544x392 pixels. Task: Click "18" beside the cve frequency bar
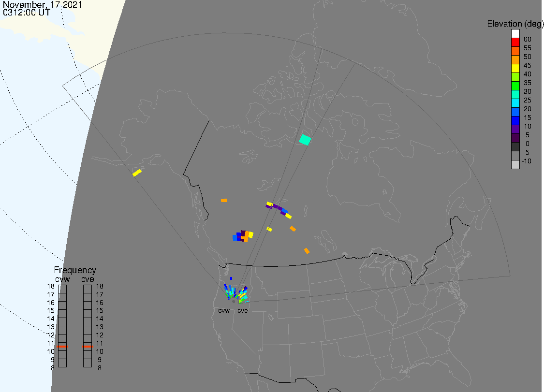coord(100,286)
